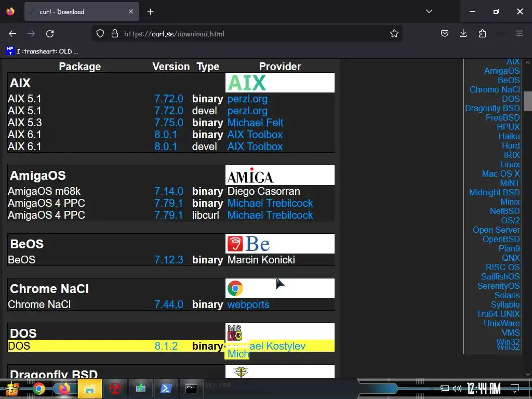Open the red radiation taskbar app
Image resolution: width=532 pixels, height=399 pixels.
[x=115, y=389]
